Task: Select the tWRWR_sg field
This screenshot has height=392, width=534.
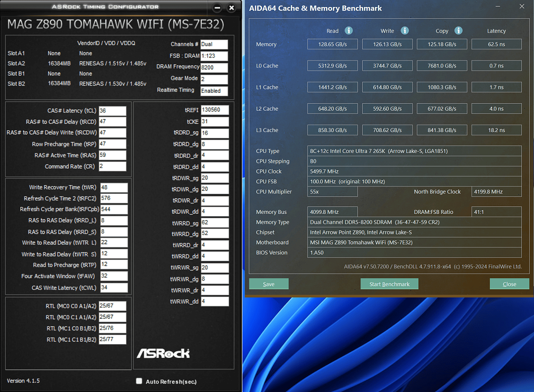Action: pos(214,268)
